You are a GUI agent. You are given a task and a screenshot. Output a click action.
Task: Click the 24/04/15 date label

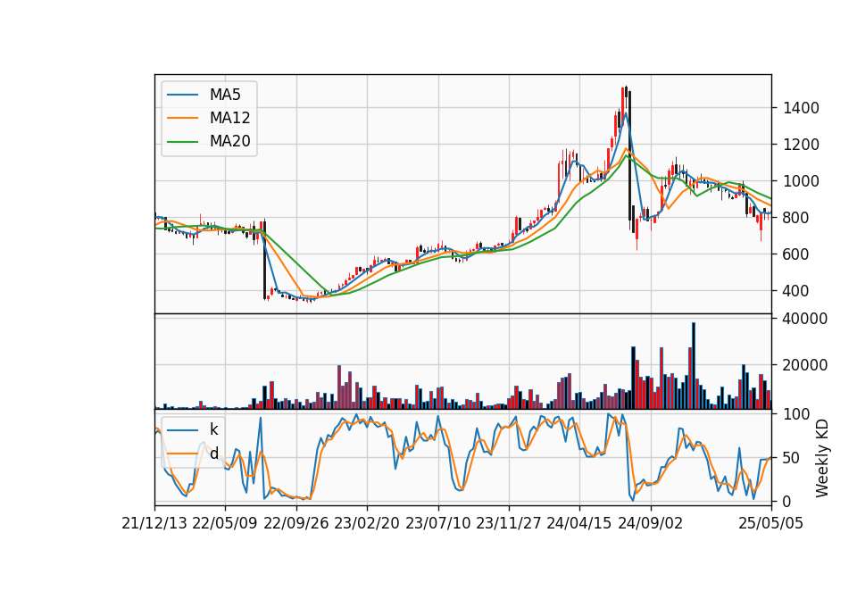(x=579, y=524)
